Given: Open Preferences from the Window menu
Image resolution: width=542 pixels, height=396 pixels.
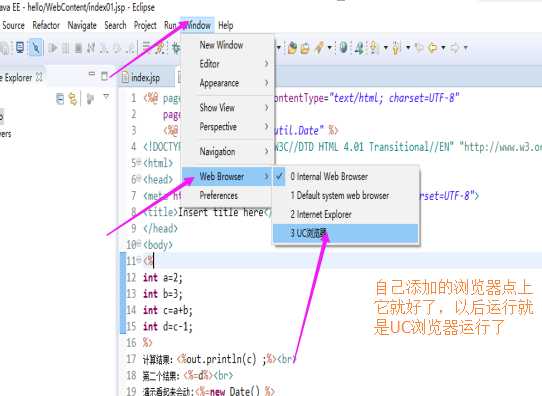Looking at the screenshot, I should click(228, 196).
